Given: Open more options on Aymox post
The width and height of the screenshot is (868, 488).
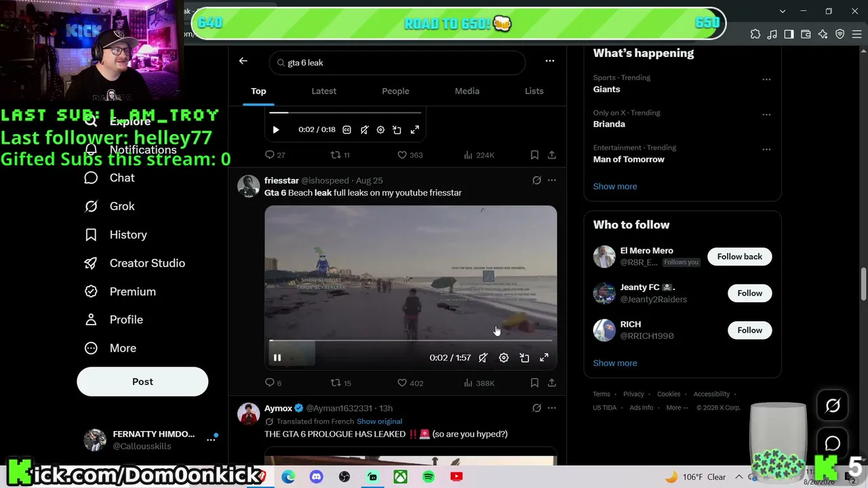Looking at the screenshot, I should [552, 408].
